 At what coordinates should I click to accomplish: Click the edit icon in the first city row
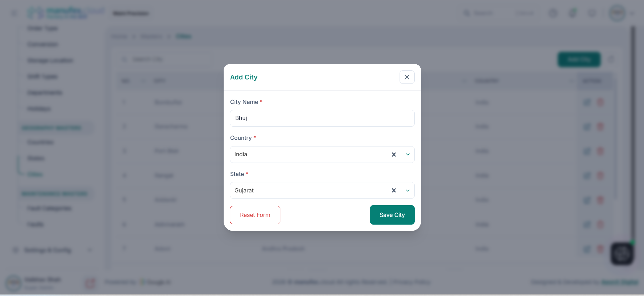(587, 102)
